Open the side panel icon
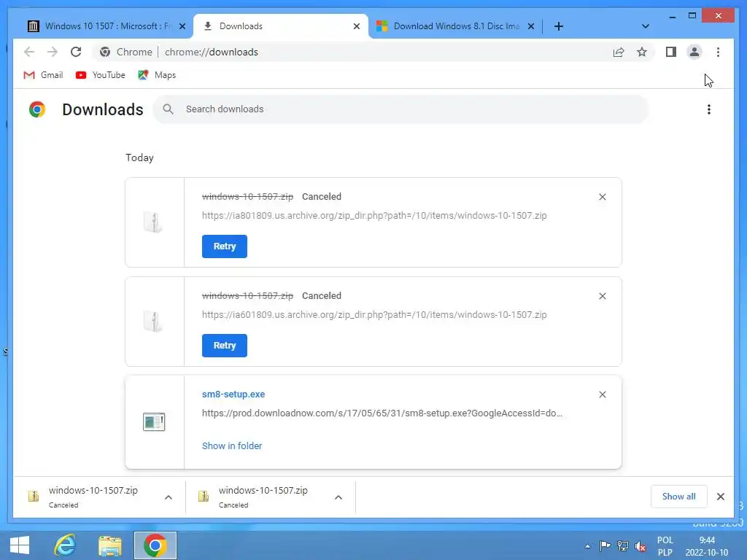 (671, 52)
